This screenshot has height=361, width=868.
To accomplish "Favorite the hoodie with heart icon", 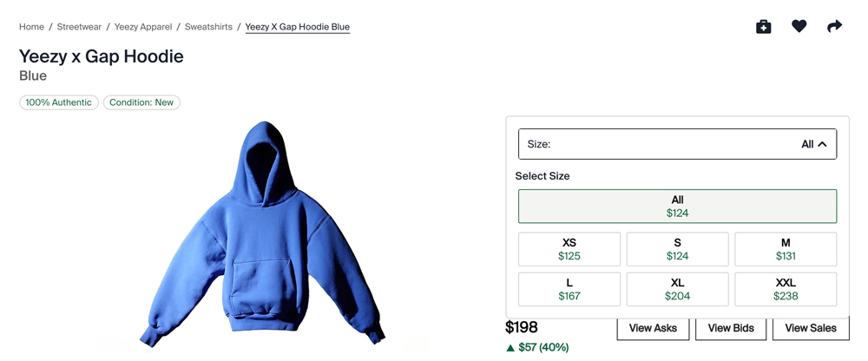I will 799,27.
